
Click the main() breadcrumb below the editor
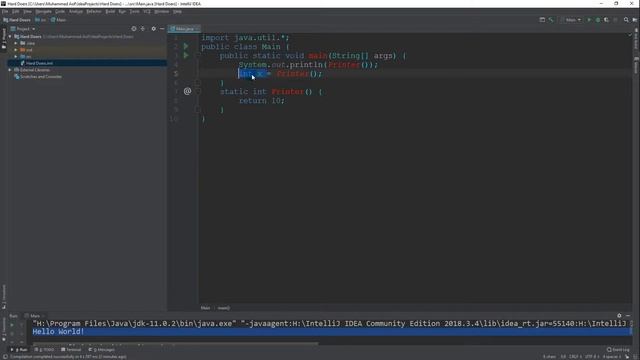(x=224, y=308)
